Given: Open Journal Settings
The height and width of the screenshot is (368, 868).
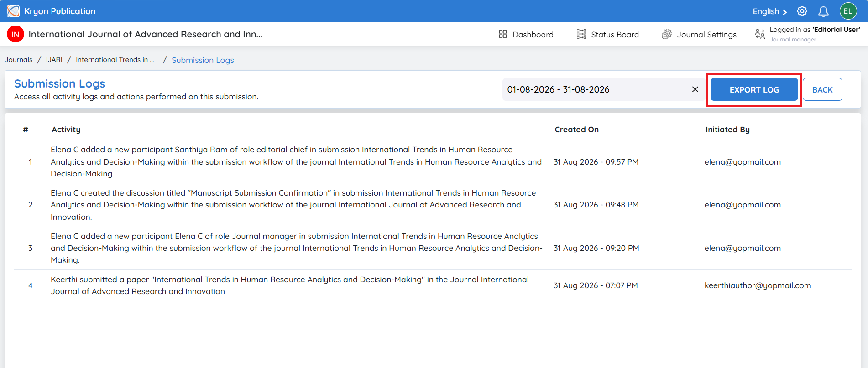Looking at the screenshot, I should point(699,34).
